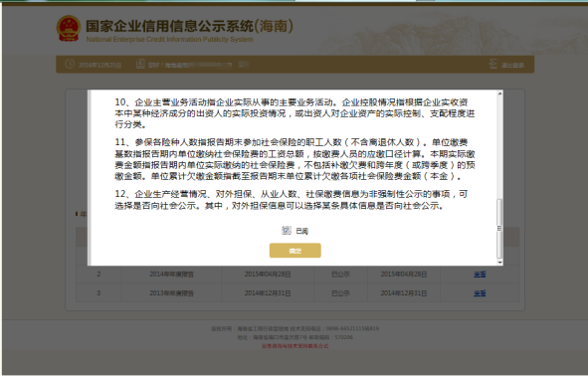
Task: Click the 已阅 label next to the checkbox
Action: tap(301, 232)
